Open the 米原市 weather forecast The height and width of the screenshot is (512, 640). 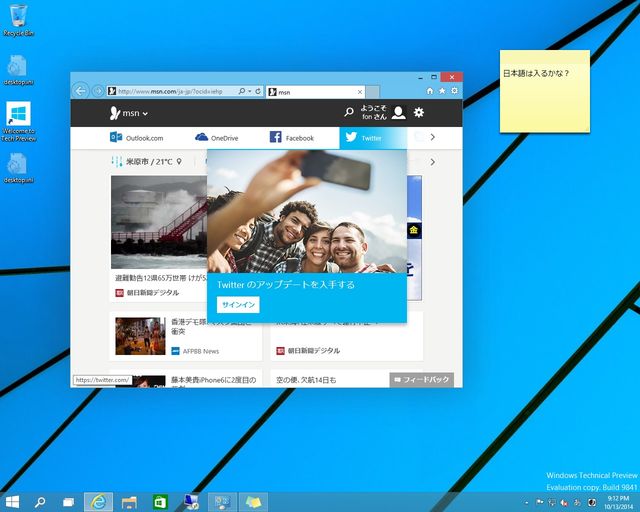point(142,162)
